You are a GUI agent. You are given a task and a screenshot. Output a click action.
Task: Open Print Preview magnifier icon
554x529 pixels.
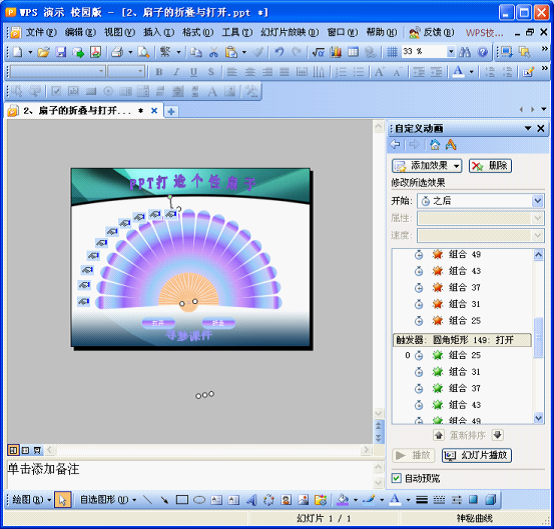(x=143, y=52)
